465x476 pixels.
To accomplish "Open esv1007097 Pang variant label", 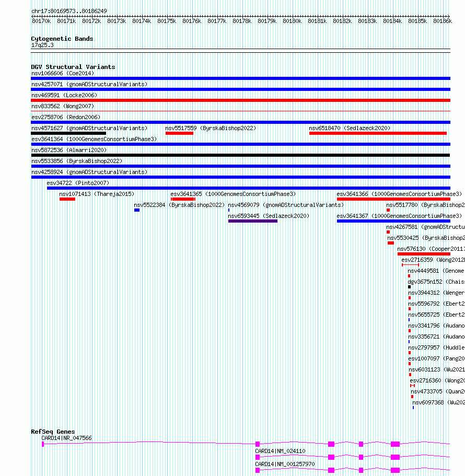I will coord(436,358).
